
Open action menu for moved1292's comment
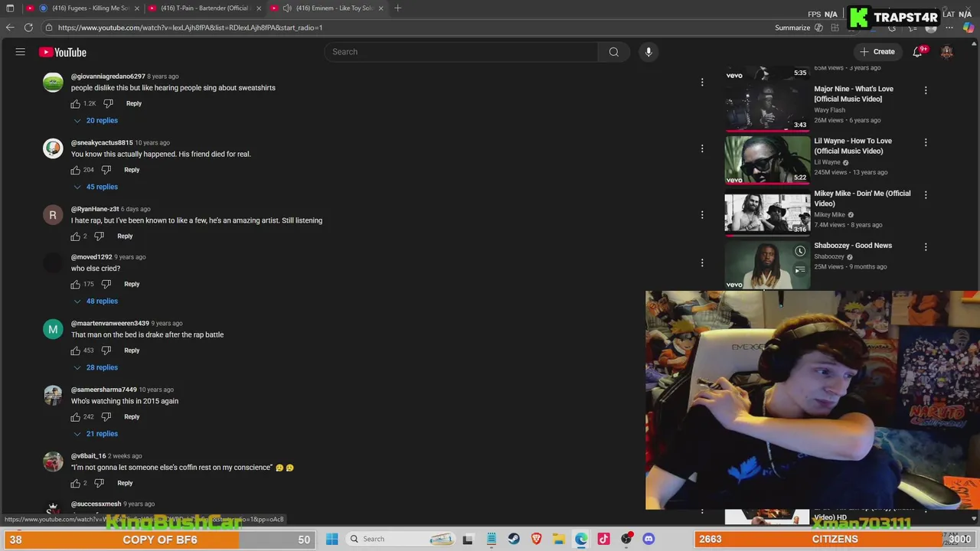click(x=702, y=262)
